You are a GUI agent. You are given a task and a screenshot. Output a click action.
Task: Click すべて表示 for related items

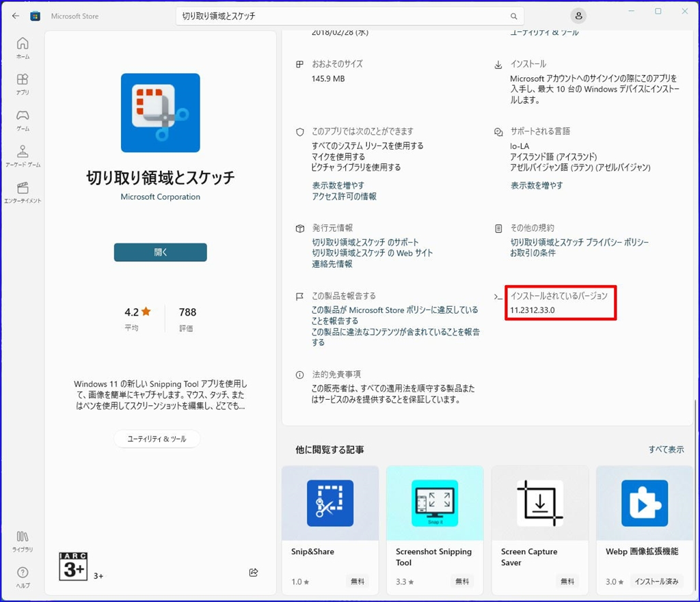pos(666,450)
